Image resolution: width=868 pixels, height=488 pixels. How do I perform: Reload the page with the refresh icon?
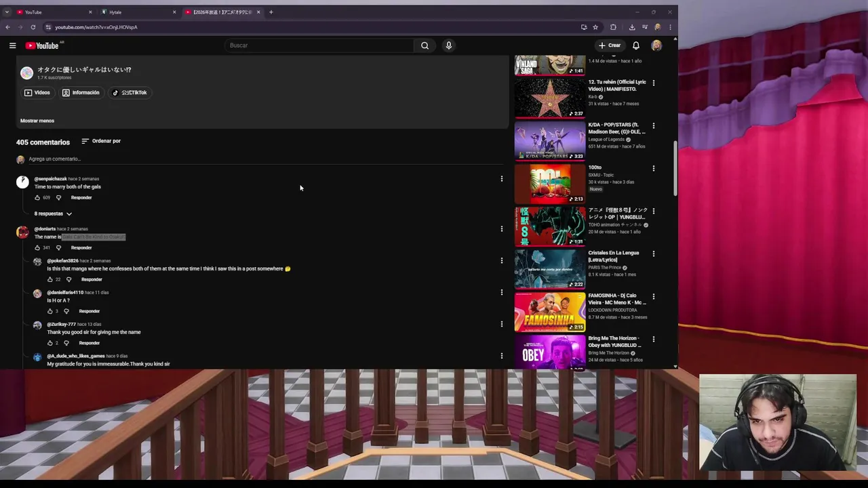click(33, 27)
